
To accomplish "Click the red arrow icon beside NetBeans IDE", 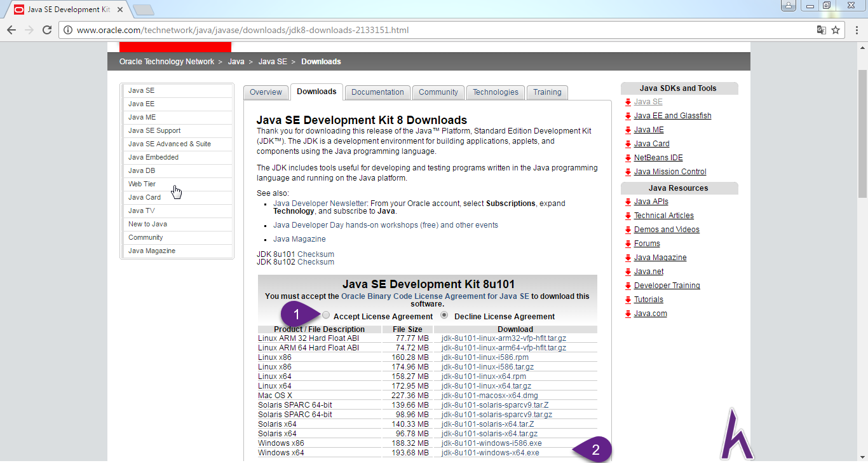I will [628, 158].
